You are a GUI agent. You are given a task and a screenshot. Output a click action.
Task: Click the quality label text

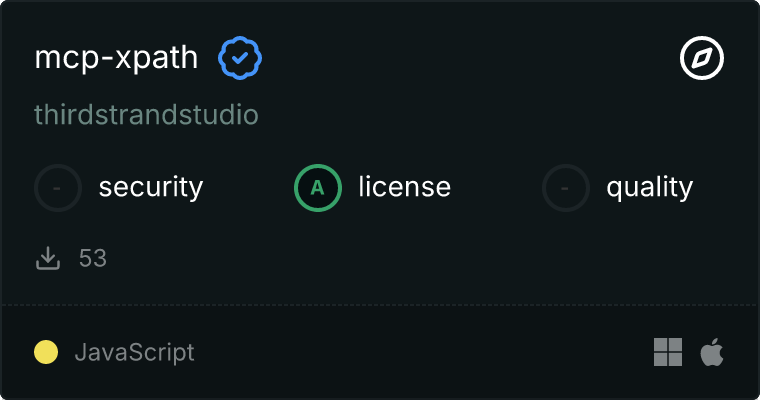click(x=649, y=187)
